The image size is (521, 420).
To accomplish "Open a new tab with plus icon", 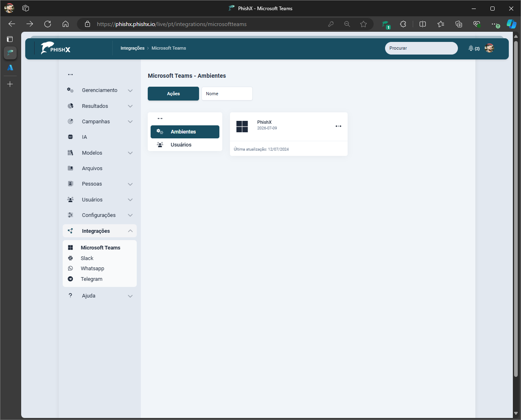I will coord(10,84).
